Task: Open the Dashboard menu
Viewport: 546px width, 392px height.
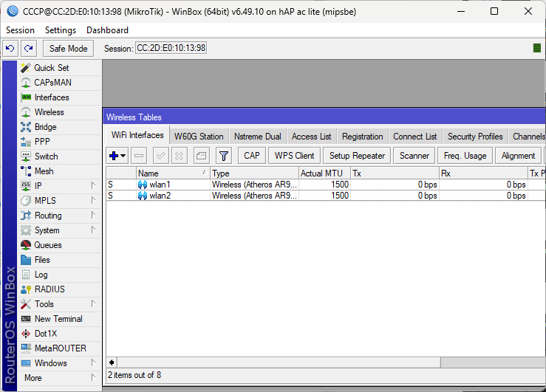Action: [107, 30]
